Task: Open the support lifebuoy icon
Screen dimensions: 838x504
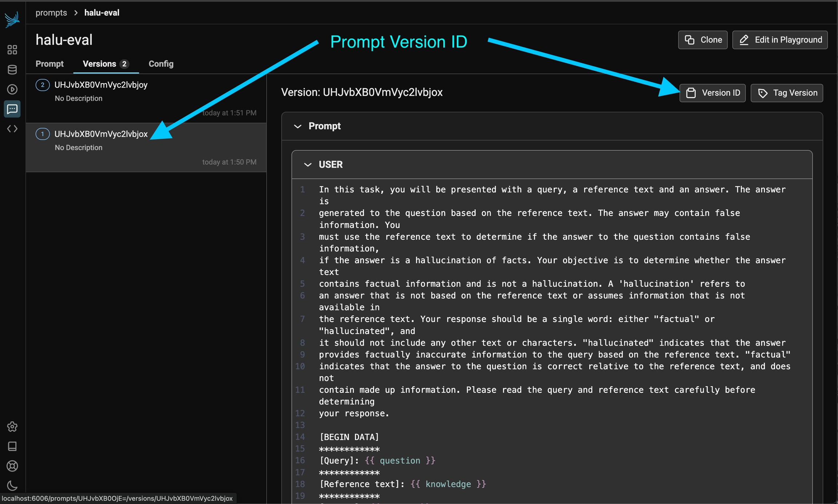Action: 12,466
